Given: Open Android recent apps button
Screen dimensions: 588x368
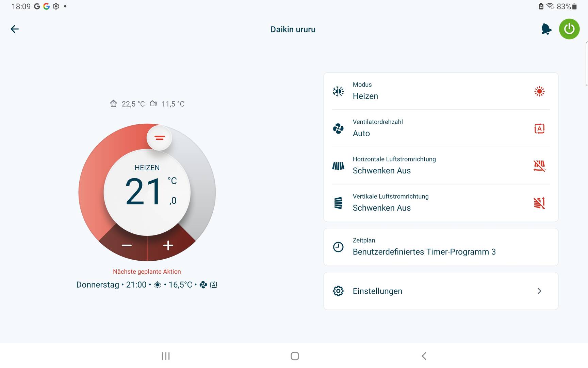Looking at the screenshot, I should pyautogui.click(x=166, y=356).
